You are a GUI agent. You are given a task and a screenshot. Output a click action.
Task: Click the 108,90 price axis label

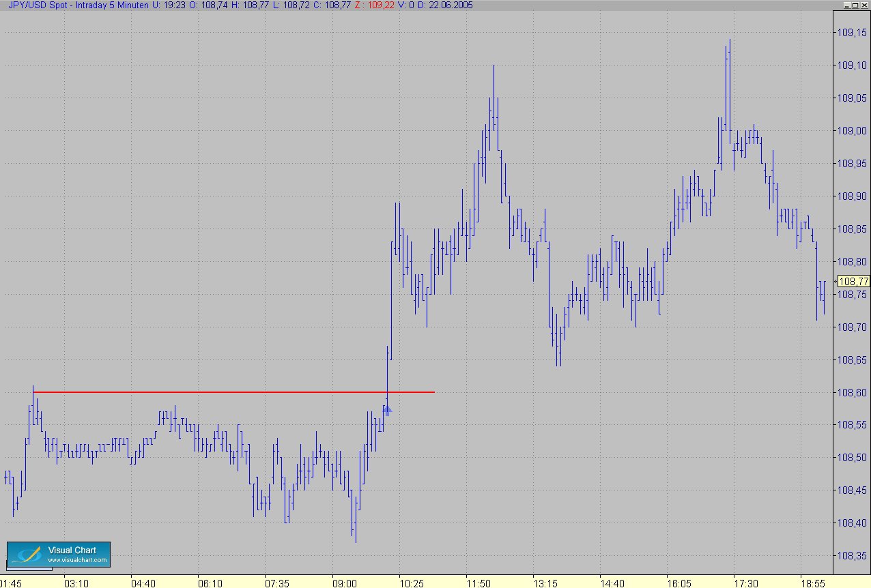[852, 196]
